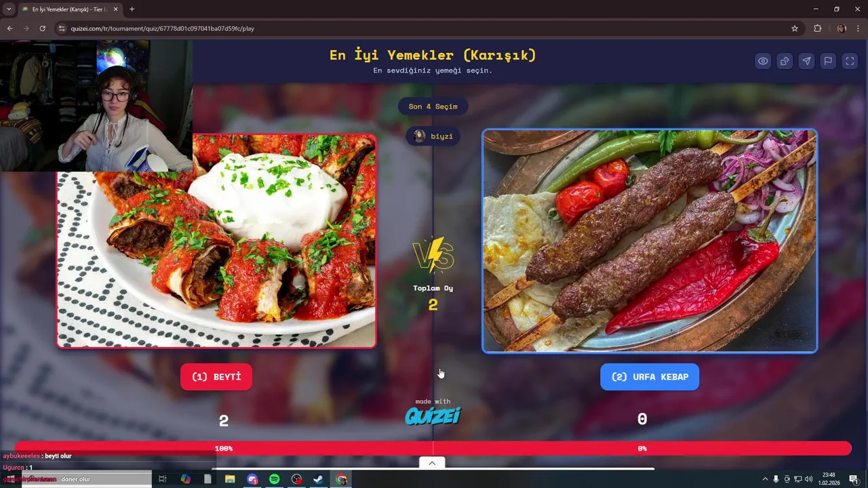Open File Explorer from taskbar
The image size is (868, 488).
pyautogui.click(x=230, y=479)
